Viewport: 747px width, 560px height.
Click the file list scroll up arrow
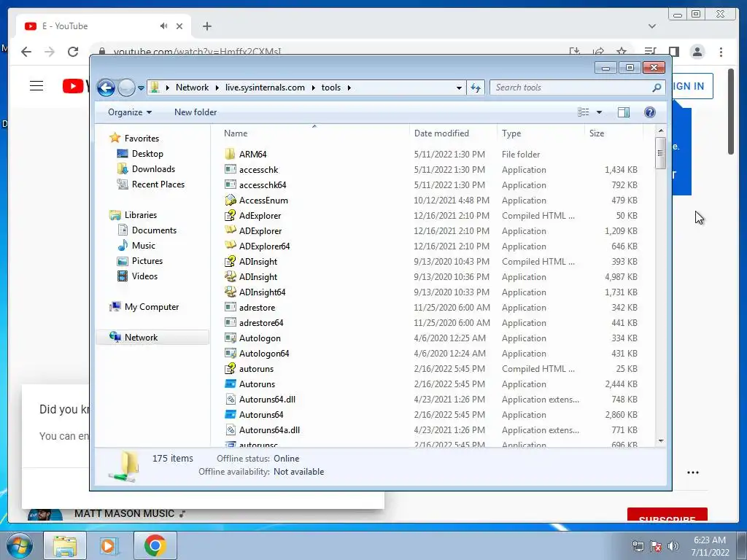point(660,131)
